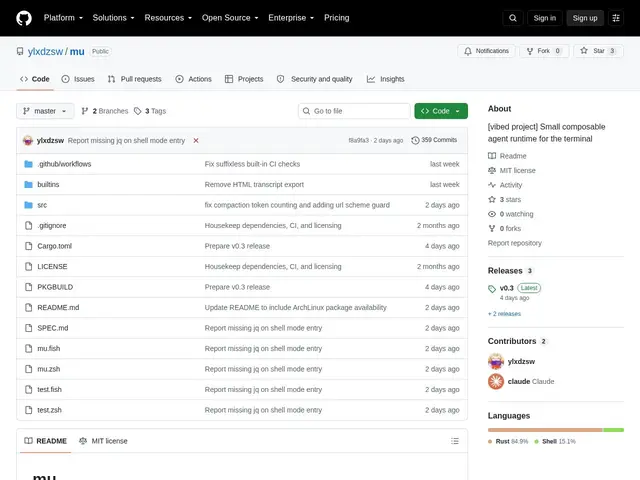Click the Sign up button
This screenshot has height=480, width=640.
click(585, 18)
